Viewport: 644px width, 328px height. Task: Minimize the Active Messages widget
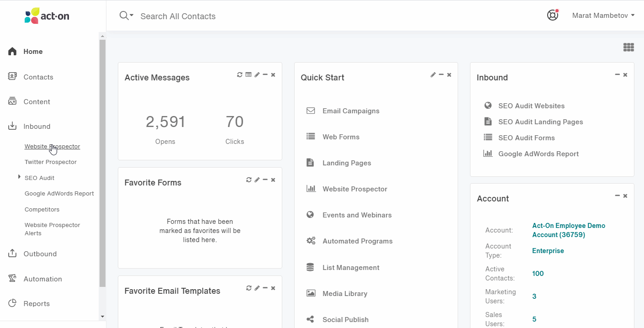265,74
